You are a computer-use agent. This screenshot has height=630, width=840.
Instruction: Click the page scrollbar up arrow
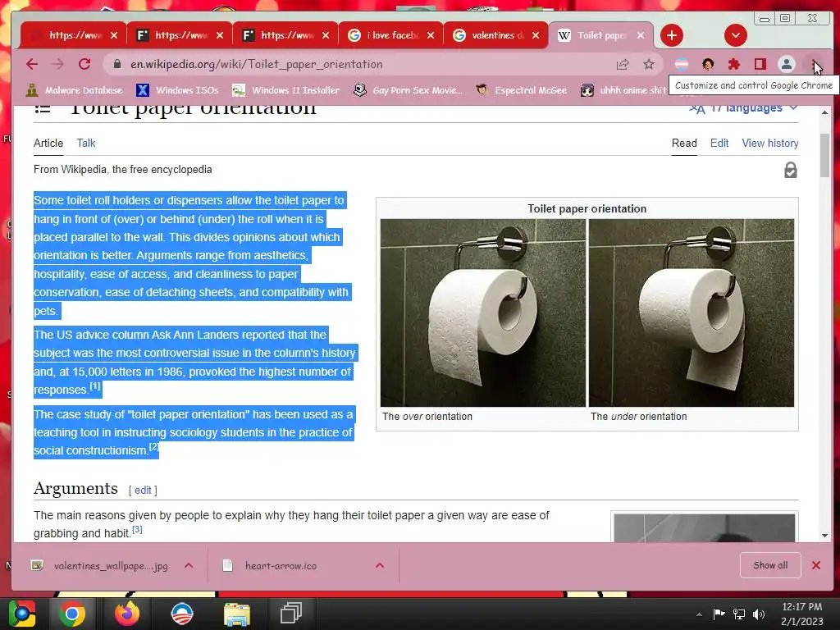(824, 112)
